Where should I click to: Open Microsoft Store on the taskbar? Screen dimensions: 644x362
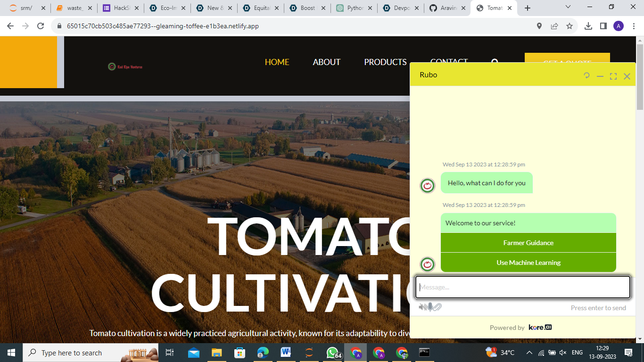tap(239, 353)
